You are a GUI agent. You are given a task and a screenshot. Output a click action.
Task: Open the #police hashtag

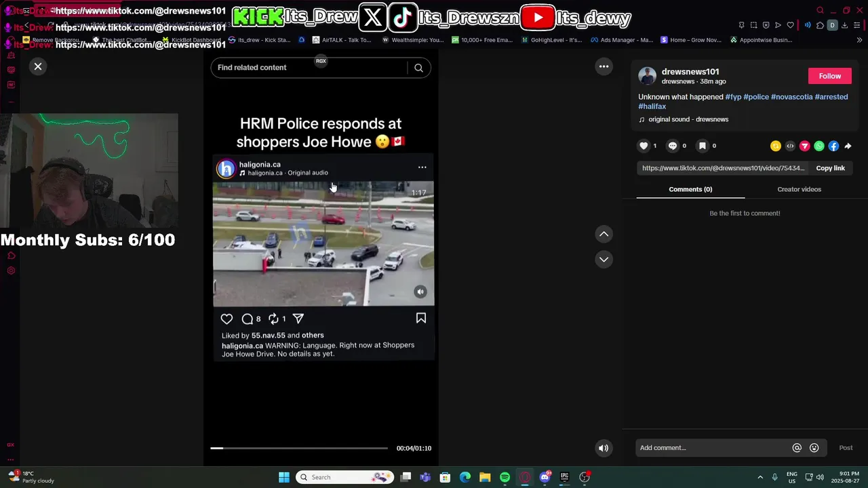click(x=756, y=97)
